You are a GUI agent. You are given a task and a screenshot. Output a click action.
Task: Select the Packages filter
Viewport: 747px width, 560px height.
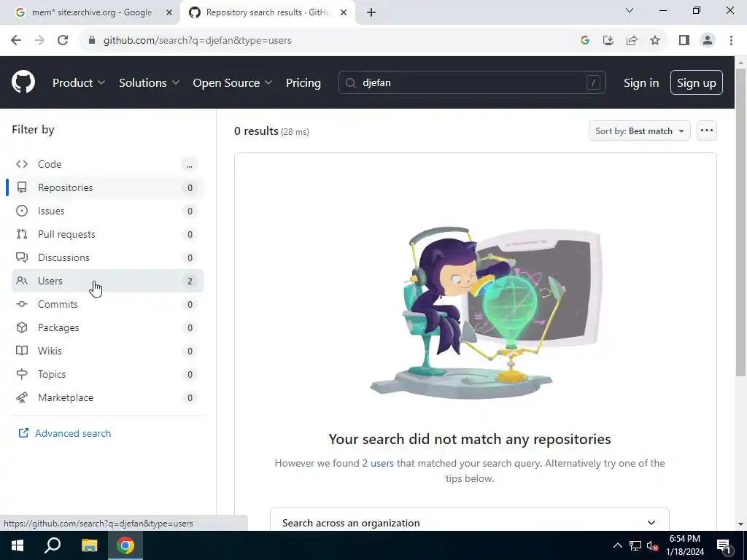(107, 327)
